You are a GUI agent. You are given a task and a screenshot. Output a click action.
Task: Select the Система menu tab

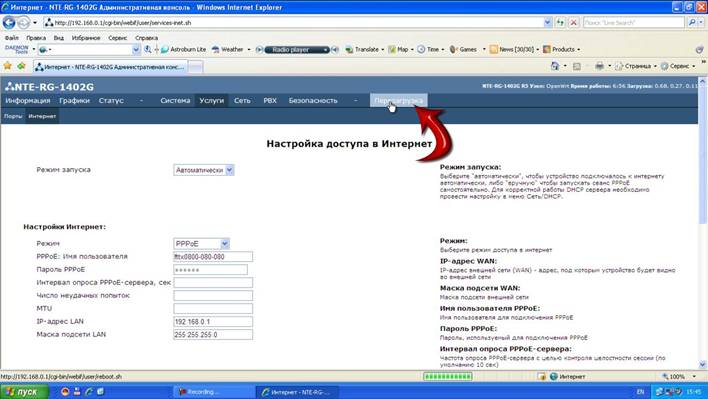pos(175,100)
